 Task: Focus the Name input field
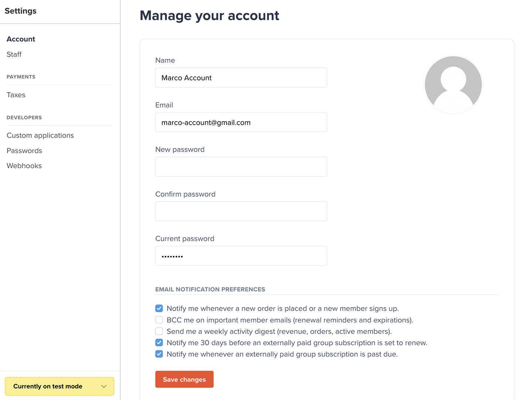point(241,77)
